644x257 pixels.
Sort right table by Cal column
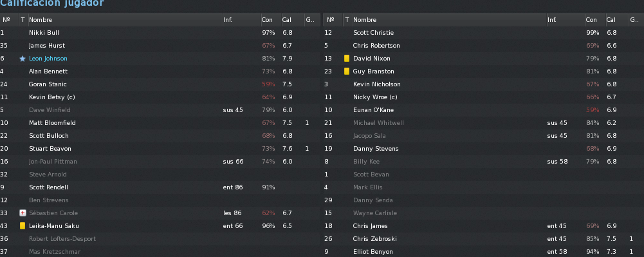pyautogui.click(x=616, y=20)
